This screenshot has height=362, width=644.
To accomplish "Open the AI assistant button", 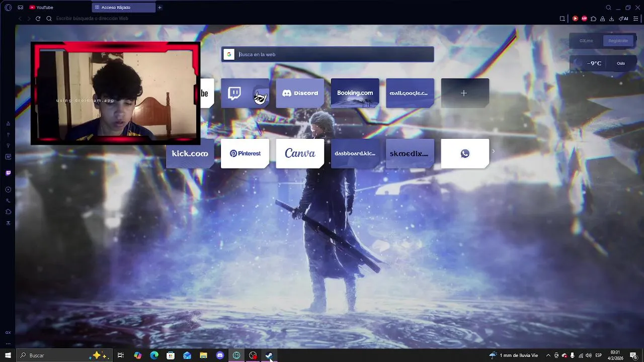I will [x=624, y=19].
